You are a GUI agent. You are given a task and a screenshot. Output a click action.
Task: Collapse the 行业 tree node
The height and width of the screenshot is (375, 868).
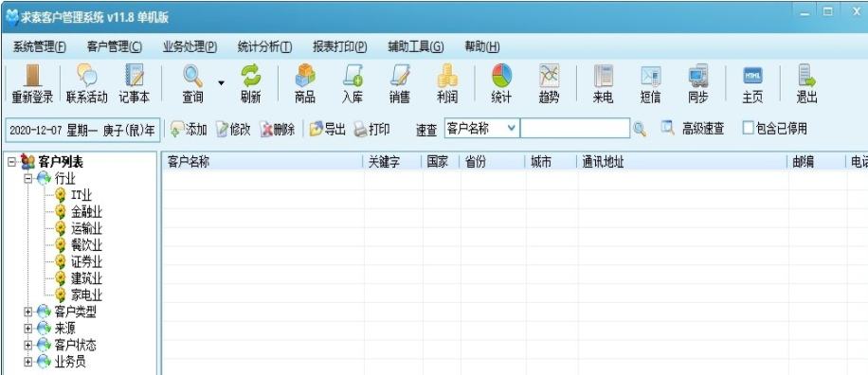click(x=27, y=179)
